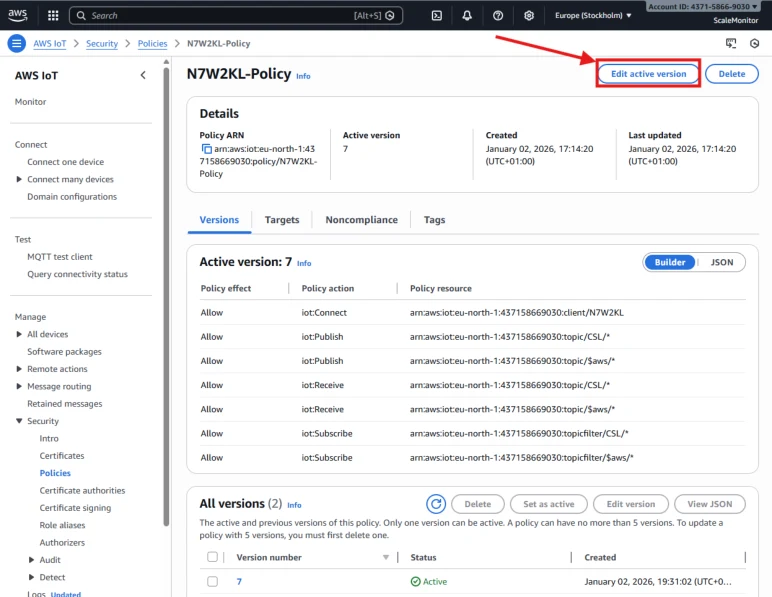
Task: Open AWS IoT breadcrumb link
Action: click(50, 43)
